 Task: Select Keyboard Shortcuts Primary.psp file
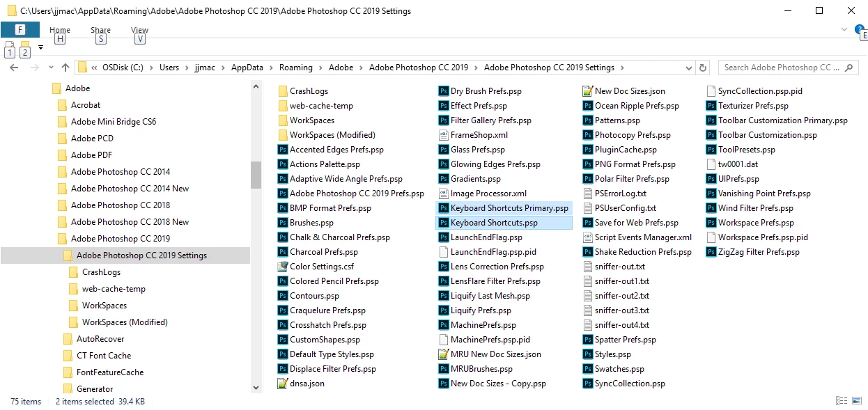pos(504,208)
